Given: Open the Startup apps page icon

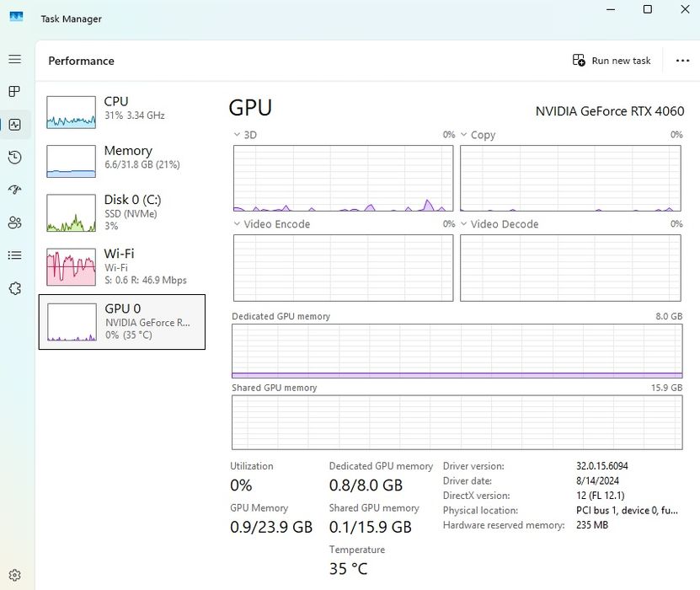Looking at the screenshot, I should point(14,190).
